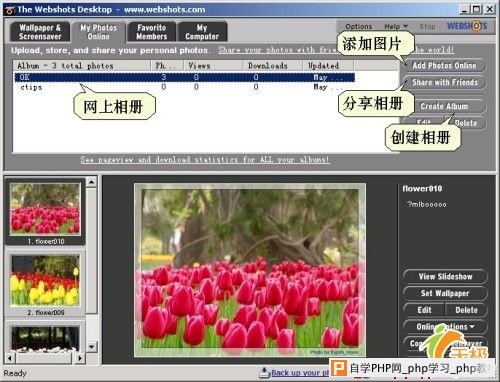This screenshot has height=382, width=500.
Task: Delete the flower010 photo
Action: pyautogui.click(x=466, y=310)
